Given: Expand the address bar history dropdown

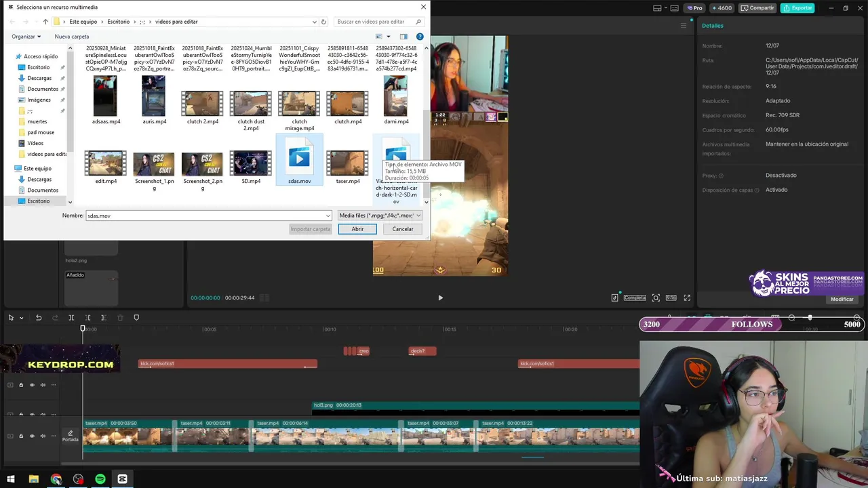Looking at the screenshot, I should click(315, 22).
